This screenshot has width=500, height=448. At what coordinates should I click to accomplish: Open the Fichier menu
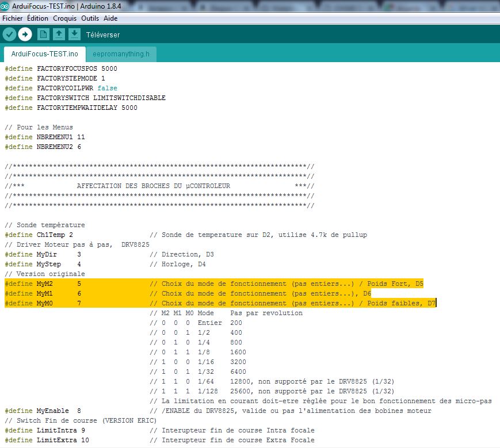click(x=13, y=18)
